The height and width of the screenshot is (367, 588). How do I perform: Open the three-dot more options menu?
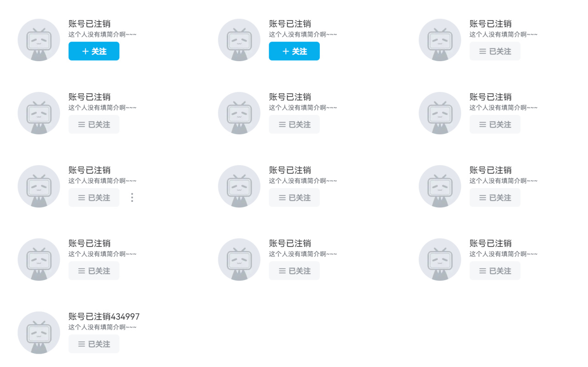pos(132,197)
